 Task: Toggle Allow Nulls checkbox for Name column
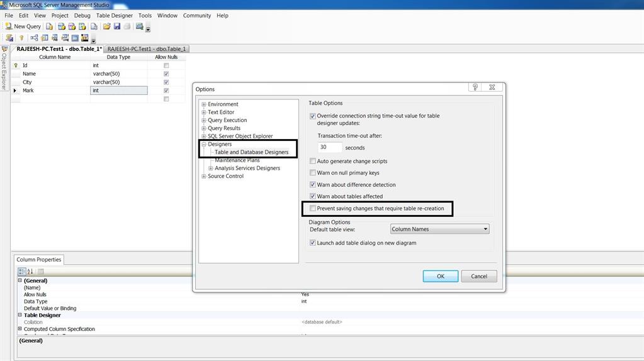pyautogui.click(x=166, y=74)
